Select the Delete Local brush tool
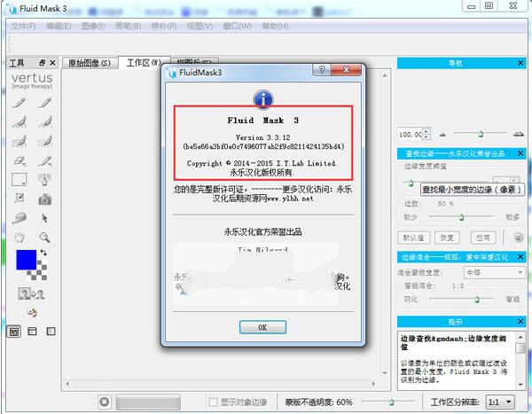The width and height of the screenshot is (532, 414). [44, 121]
